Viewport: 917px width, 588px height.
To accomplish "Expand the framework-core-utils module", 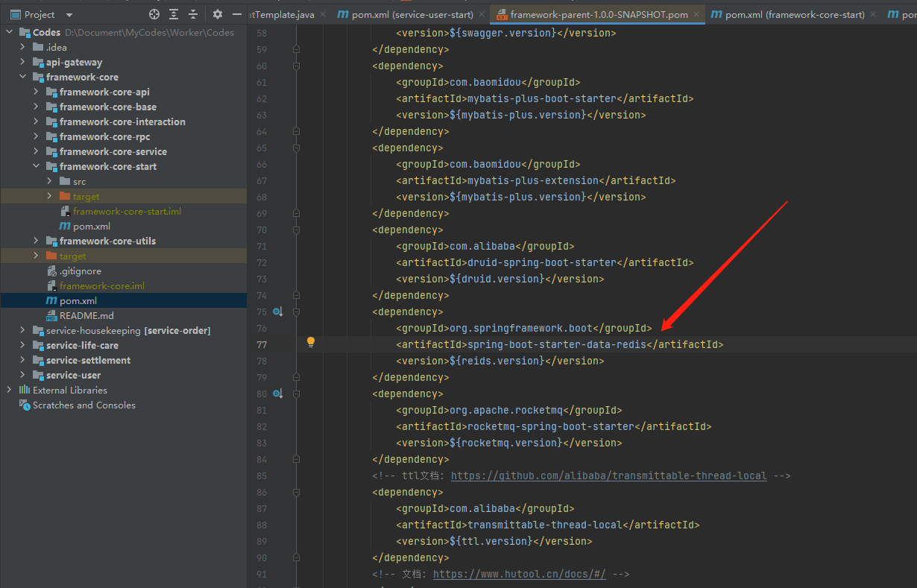I will pyautogui.click(x=37, y=241).
